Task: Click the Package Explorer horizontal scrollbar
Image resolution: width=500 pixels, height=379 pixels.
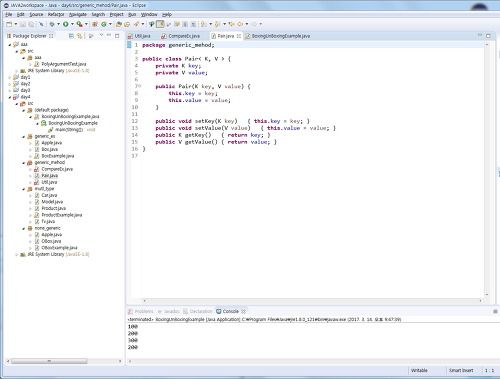Action: [49, 361]
